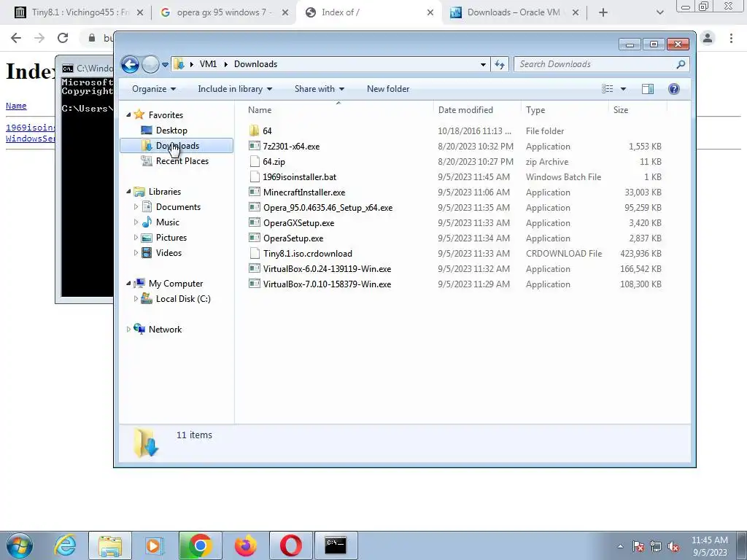Select OperaSetup.exe file
The width and height of the screenshot is (747, 560).
pyautogui.click(x=293, y=238)
